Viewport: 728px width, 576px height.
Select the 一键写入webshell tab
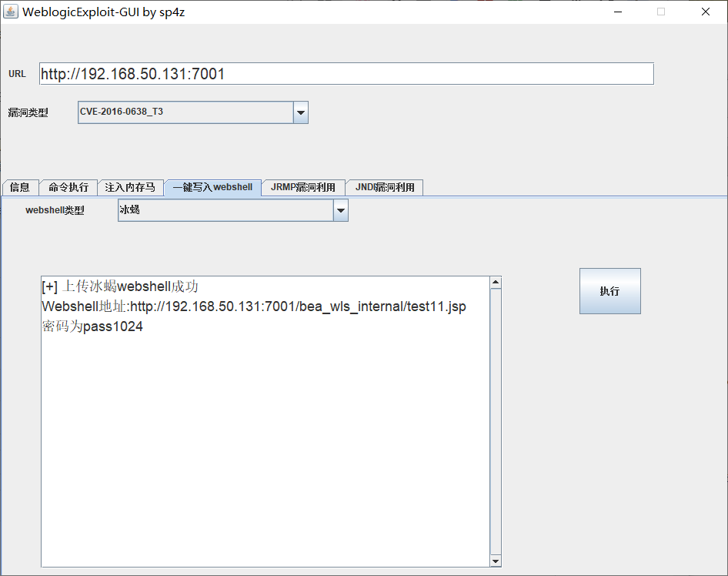(212, 187)
